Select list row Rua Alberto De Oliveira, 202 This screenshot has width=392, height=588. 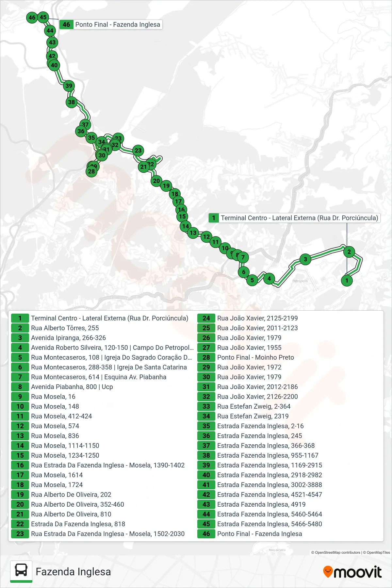click(103, 495)
